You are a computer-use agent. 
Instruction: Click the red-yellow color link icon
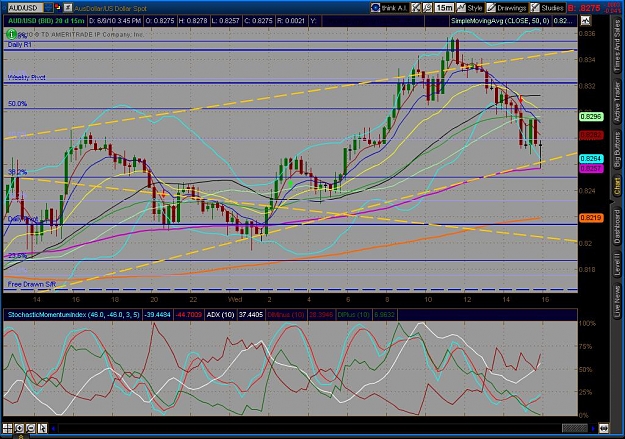(x=58, y=7)
